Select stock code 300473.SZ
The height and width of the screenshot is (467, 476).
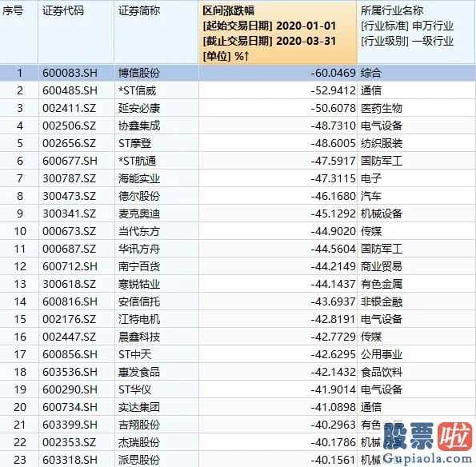pos(70,197)
